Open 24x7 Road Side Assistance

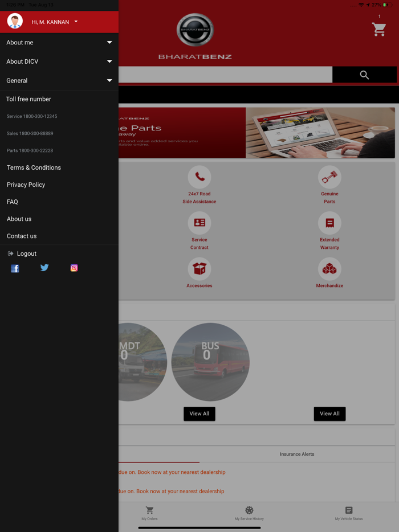coord(199,185)
